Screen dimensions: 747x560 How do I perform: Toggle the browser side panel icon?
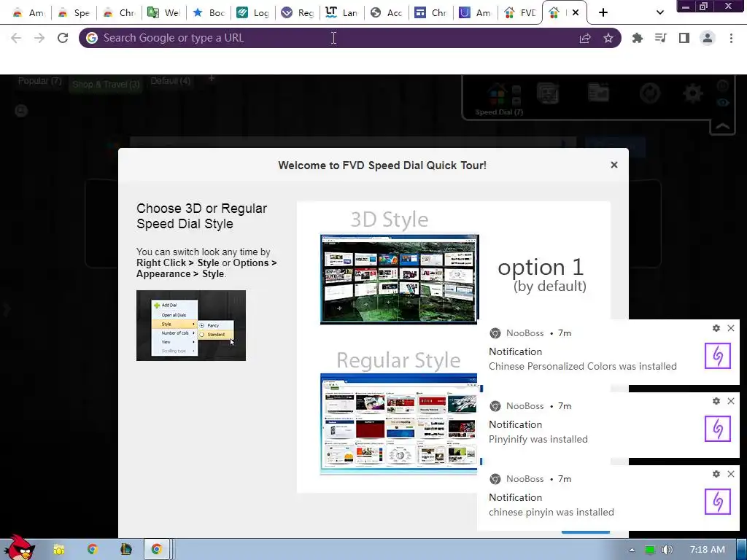[684, 38]
